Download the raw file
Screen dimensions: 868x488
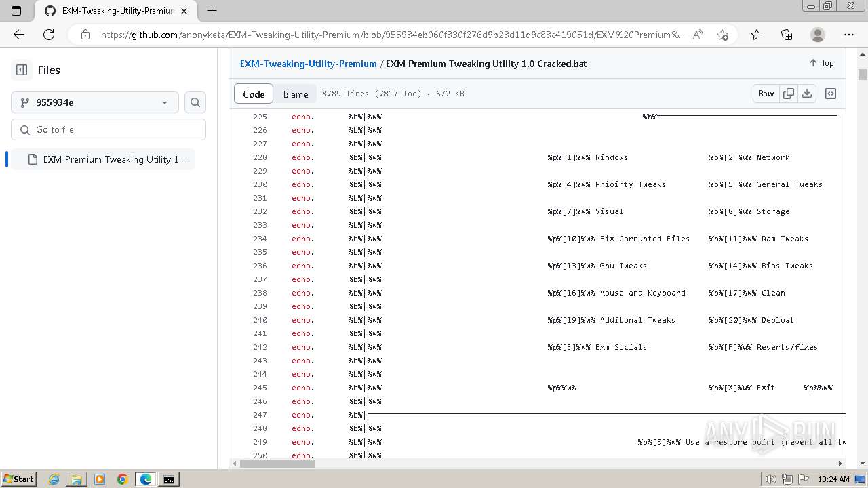[x=807, y=94]
